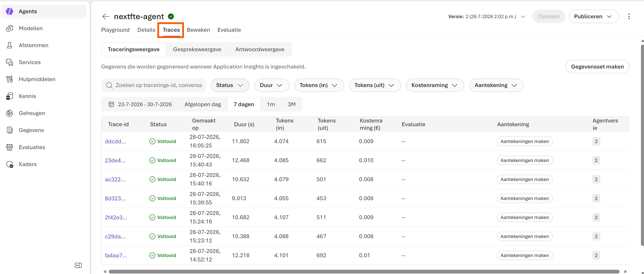
Task: Switch to the Evaluatie tab
Action: [x=229, y=30]
